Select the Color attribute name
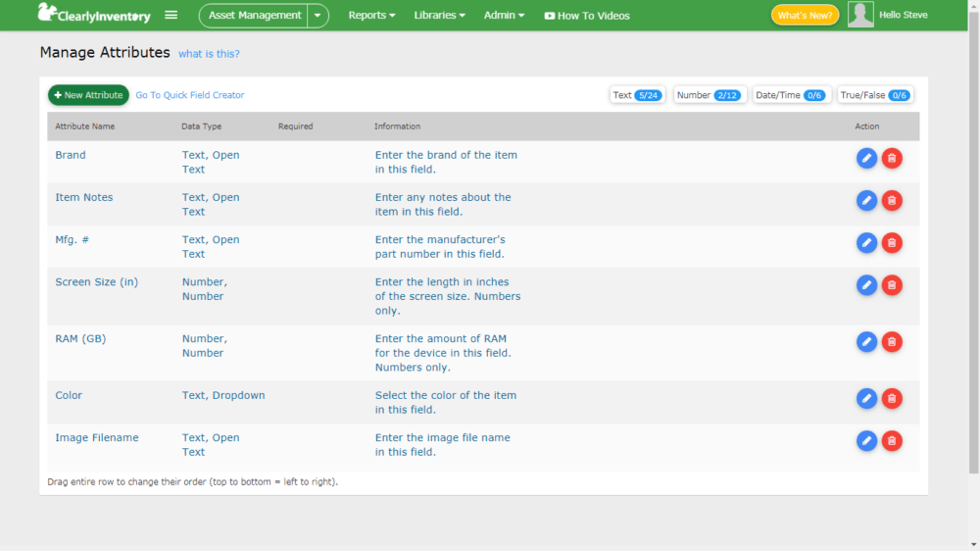 click(69, 395)
